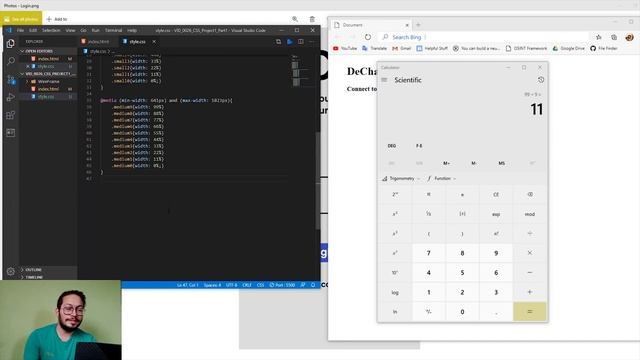Open the File Finder bookmark

pos(604,48)
